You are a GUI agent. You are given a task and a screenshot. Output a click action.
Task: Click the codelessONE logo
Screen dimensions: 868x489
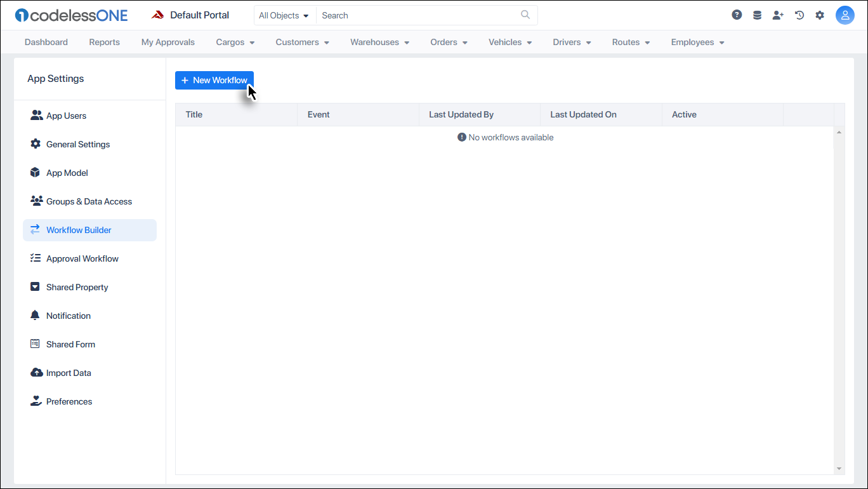[71, 15]
